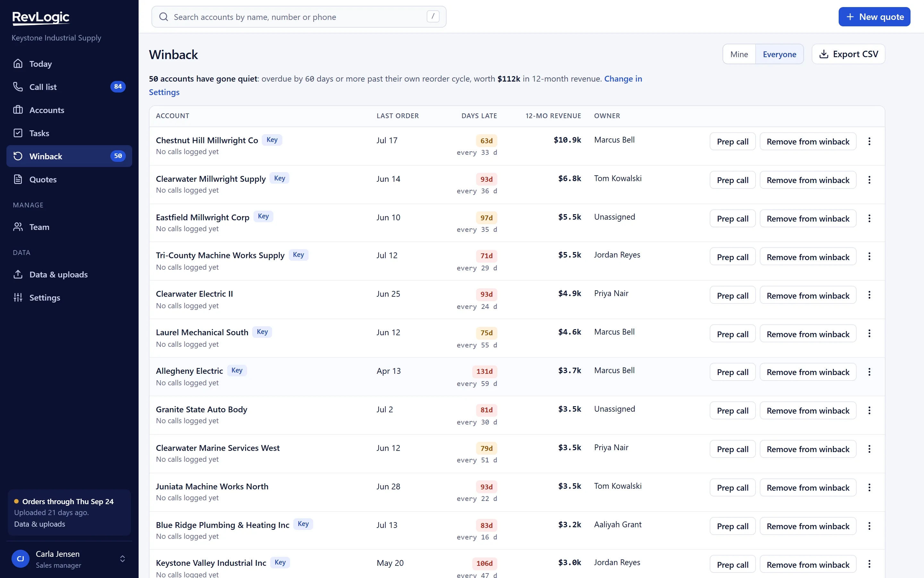Open the Granite State Auto Body account name
The image size is (924, 578).
pos(201,409)
